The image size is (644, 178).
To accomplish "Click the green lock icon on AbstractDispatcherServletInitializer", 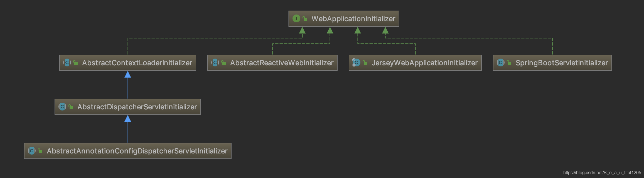I will coord(71,107).
